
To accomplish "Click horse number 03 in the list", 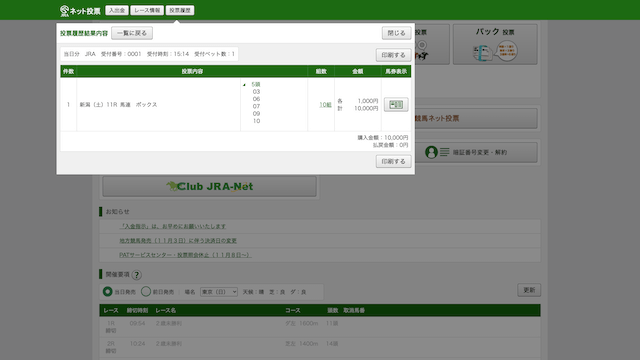I will [256, 92].
